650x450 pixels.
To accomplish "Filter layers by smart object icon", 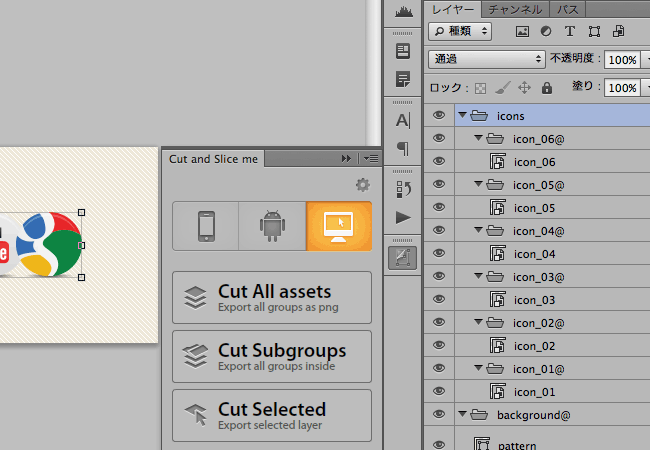I will [x=618, y=31].
